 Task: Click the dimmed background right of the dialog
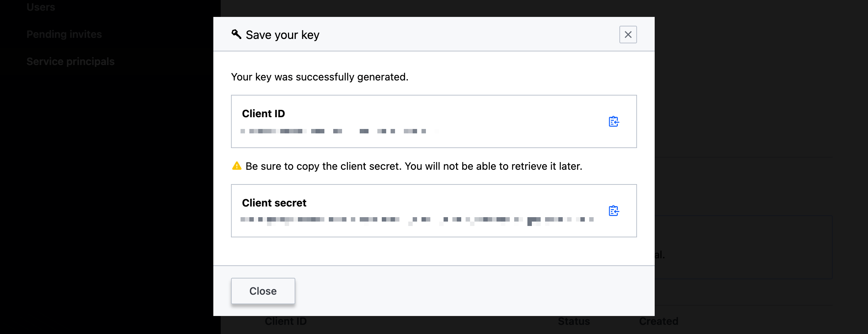click(x=761, y=92)
